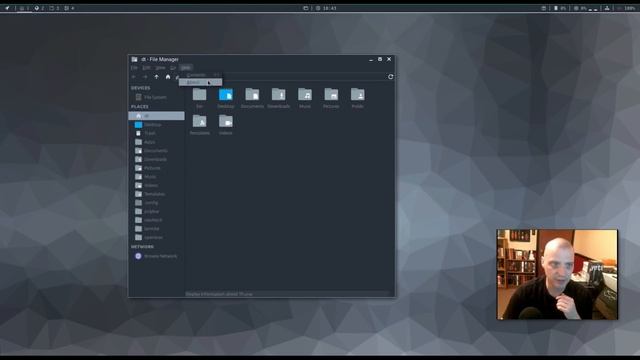The height and width of the screenshot is (360, 640).
Task: Open the Templates folder in main pane
Action: click(x=200, y=124)
